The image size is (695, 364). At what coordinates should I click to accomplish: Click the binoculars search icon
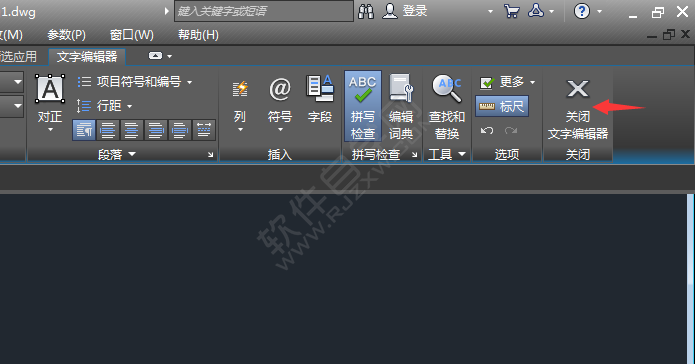366,12
